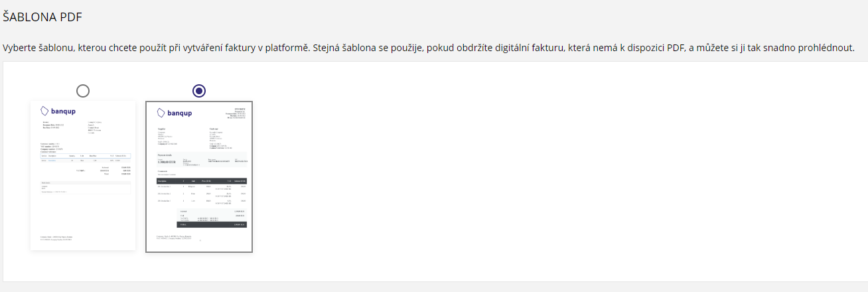The image size is (868, 292).
Task: Select the first PDF template radio button
Action: (x=83, y=91)
